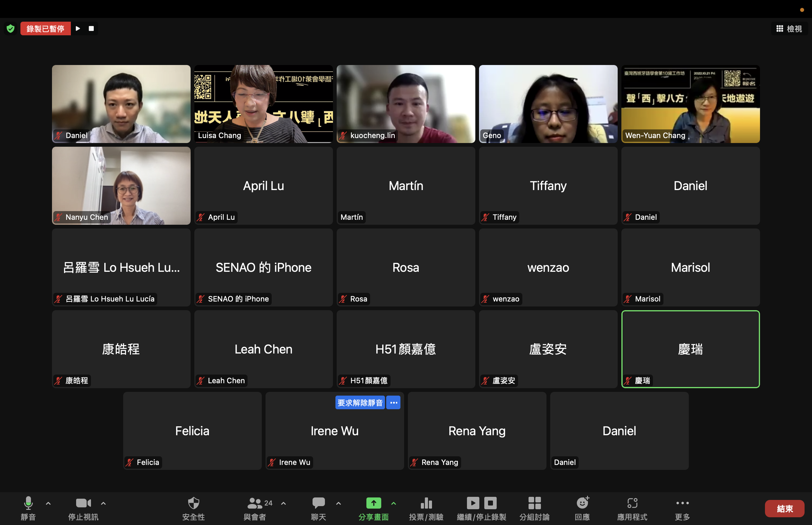
Task: Click muted mic icon beside Felicia's name
Action: pyautogui.click(x=129, y=462)
